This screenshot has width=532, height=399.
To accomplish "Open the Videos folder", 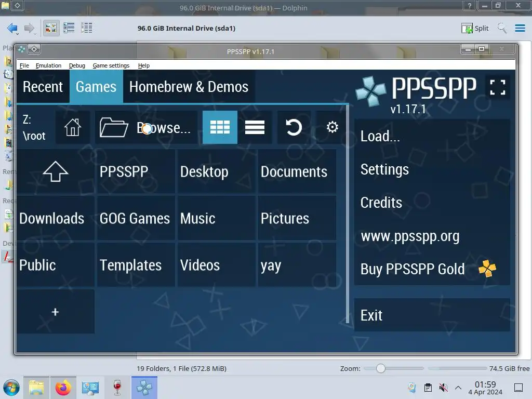I will pyautogui.click(x=217, y=265).
